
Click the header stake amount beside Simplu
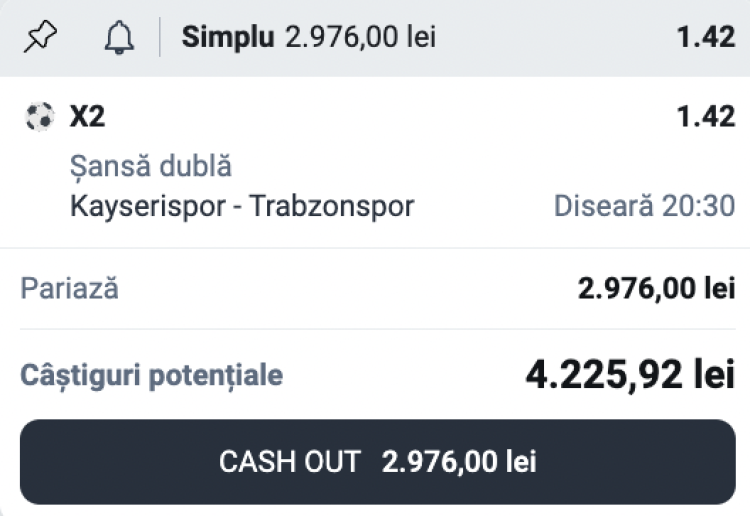tap(360, 38)
